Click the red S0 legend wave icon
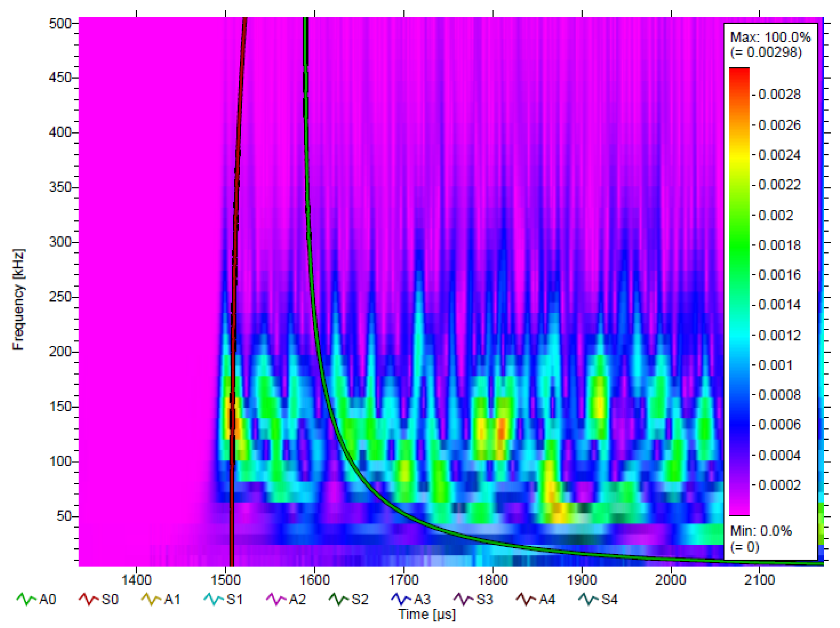This screenshot has height=628, width=840. 88,599
